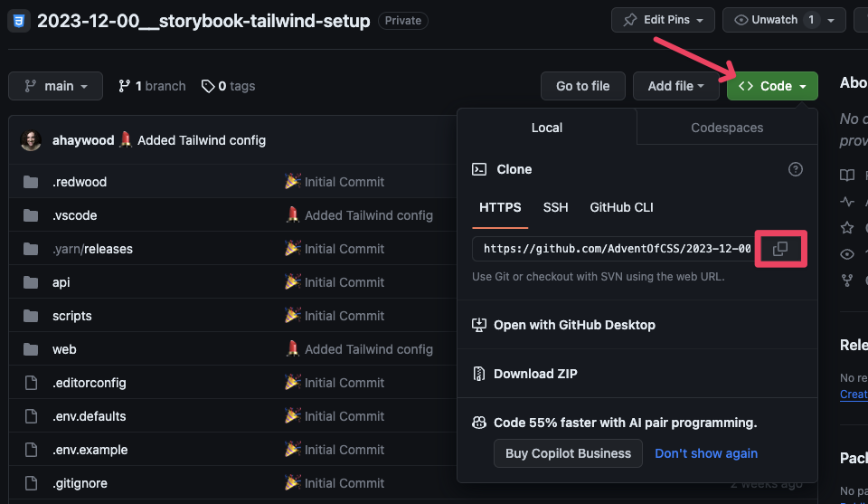Open the web folder
This screenshot has height=504, width=868.
pos(64,349)
